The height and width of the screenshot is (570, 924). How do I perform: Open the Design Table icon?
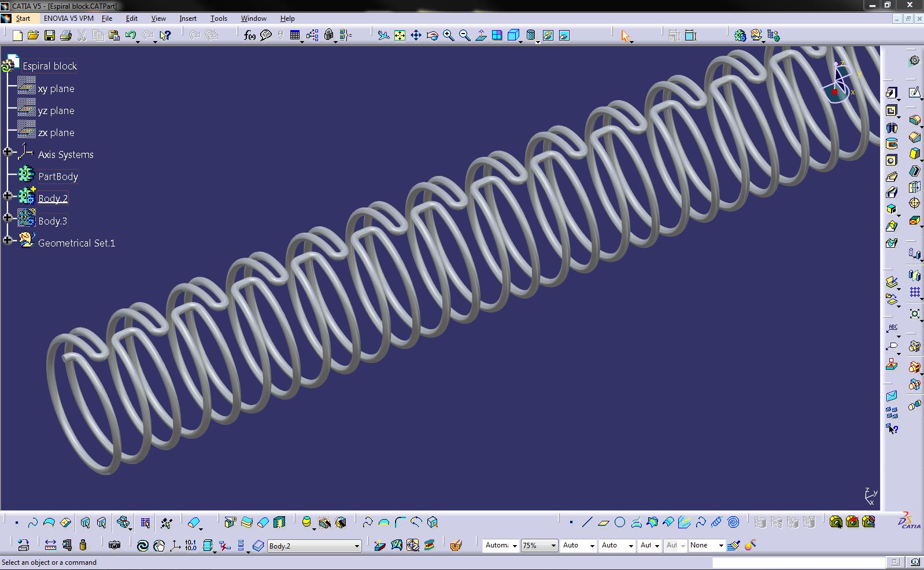click(x=295, y=36)
